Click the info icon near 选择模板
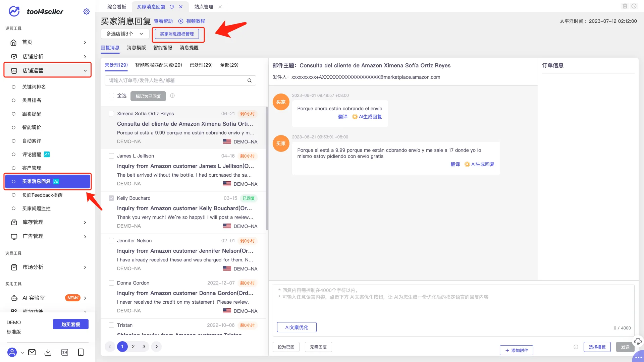This screenshot has width=644, height=362. pyautogui.click(x=576, y=347)
